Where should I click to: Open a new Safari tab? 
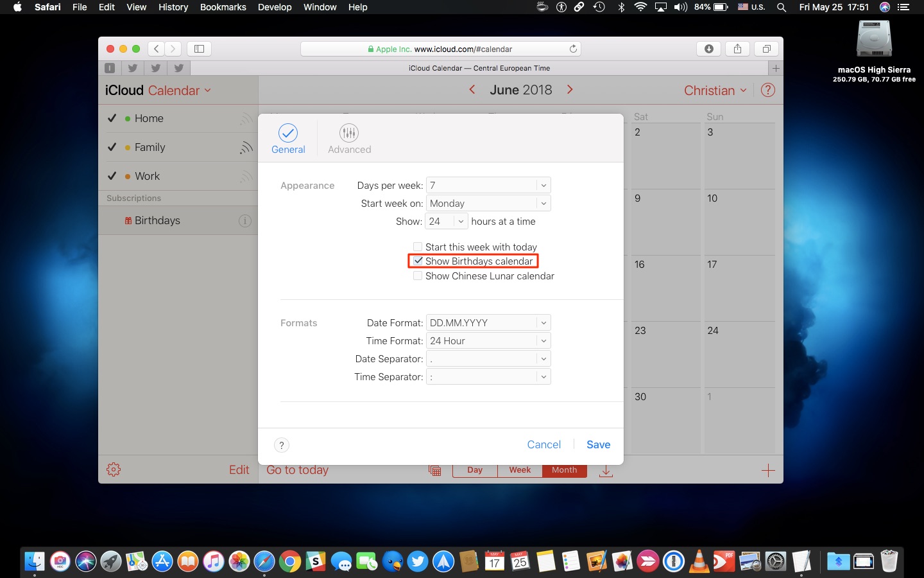coord(776,68)
